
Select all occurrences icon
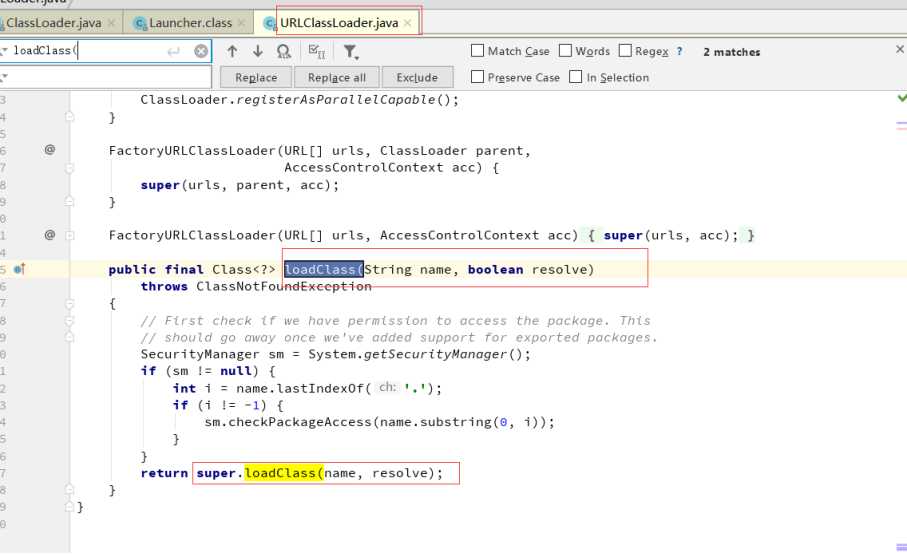coord(316,51)
